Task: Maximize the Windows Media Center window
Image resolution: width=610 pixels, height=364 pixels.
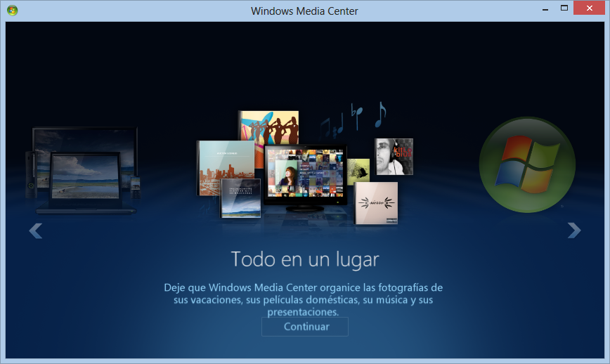Action: pos(564,8)
